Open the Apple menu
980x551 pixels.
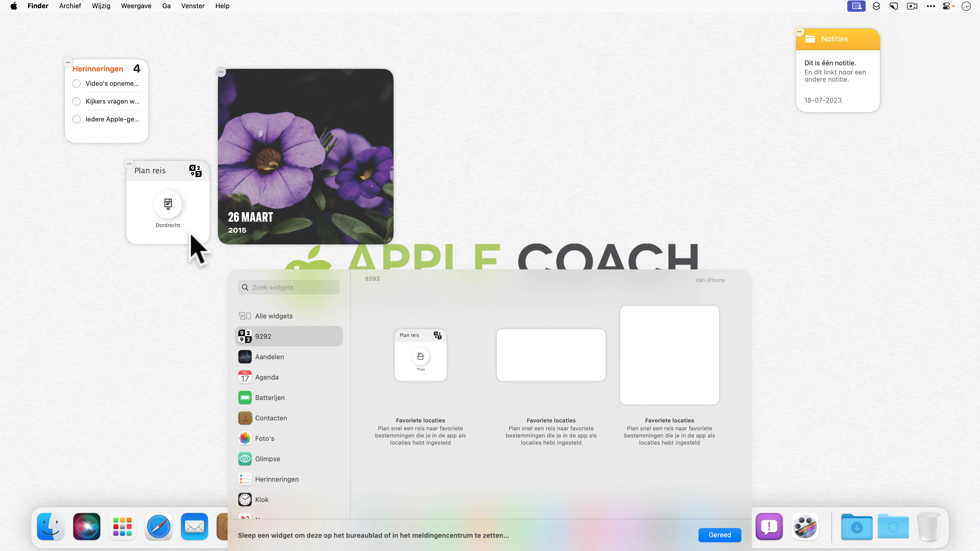click(14, 6)
